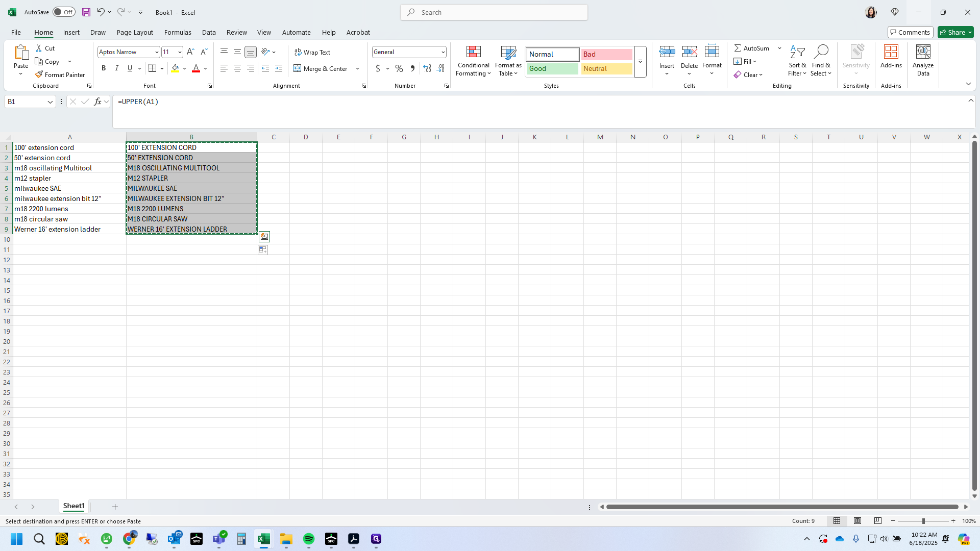980x551 pixels.
Task: Switch to the Insert tab
Action: click(71, 32)
